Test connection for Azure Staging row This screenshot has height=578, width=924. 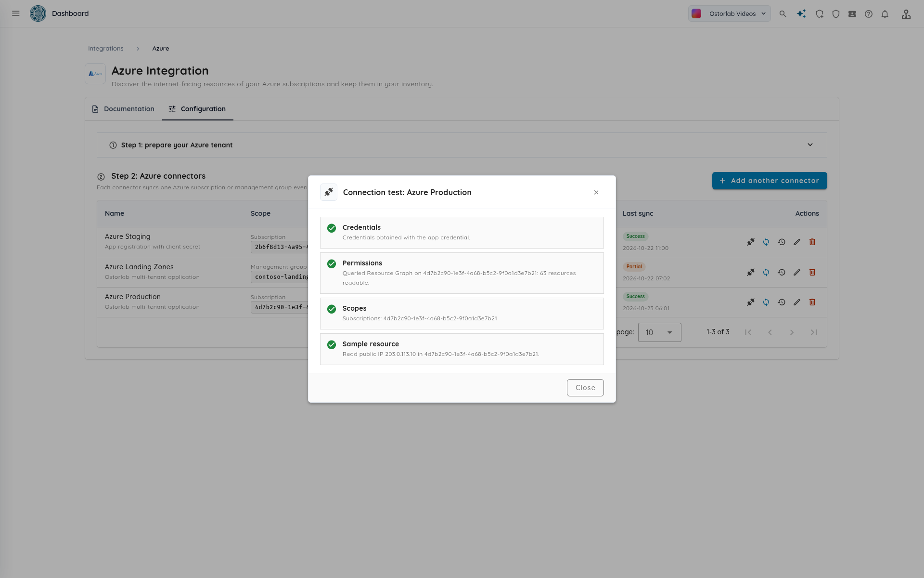[x=751, y=242]
